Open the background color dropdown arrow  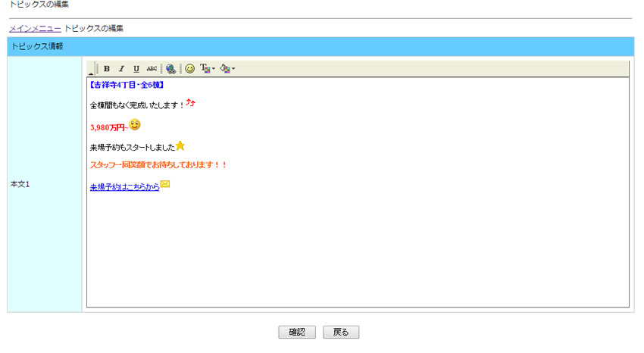pyautogui.click(x=233, y=68)
